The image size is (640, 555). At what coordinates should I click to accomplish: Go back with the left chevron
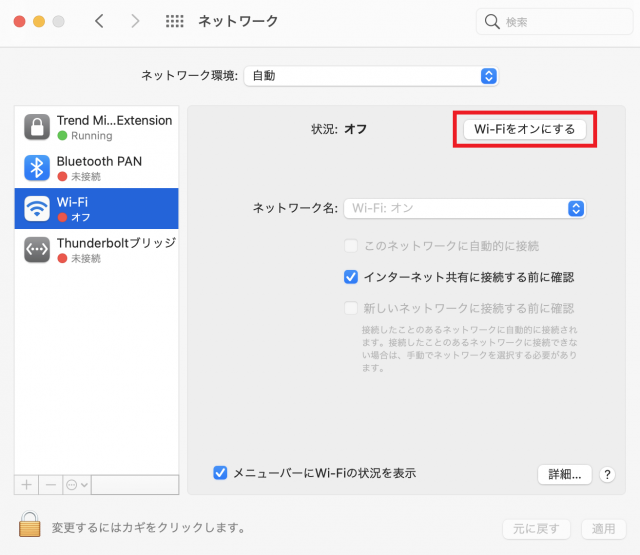(x=99, y=21)
